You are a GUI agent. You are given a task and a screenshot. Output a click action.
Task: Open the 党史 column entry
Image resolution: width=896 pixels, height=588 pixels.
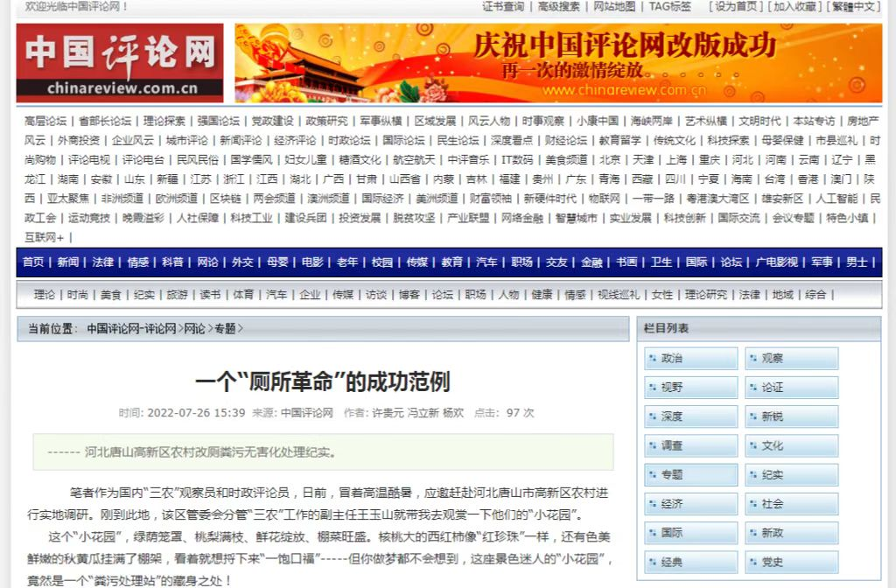[791, 562]
